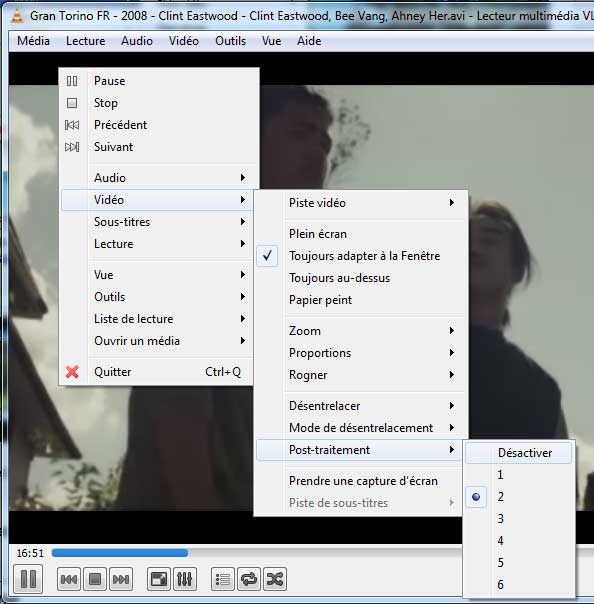Expand the Lecture submenu in context menu
Image resolution: width=594 pixels, height=604 pixels.
[157, 244]
